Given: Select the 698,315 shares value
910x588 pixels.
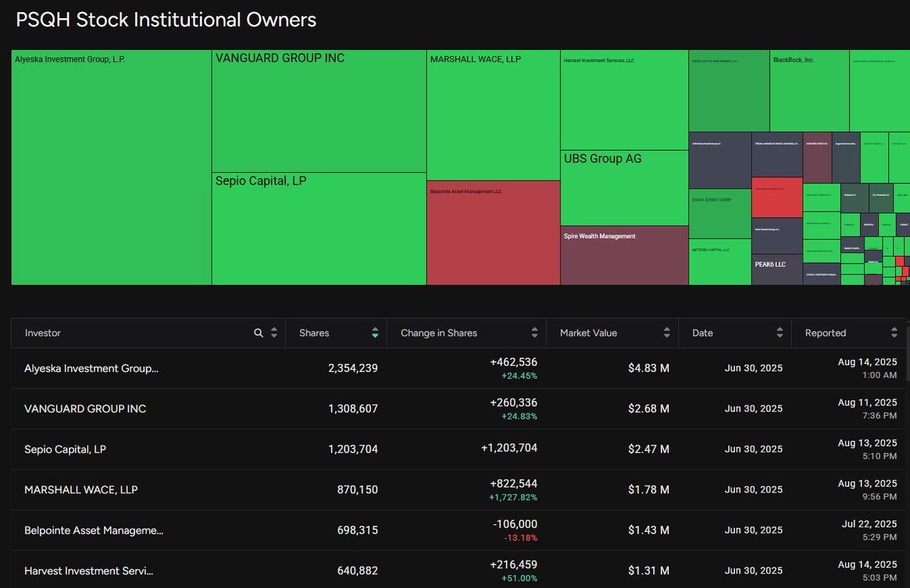Looking at the screenshot, I should [x=357, y=530].
